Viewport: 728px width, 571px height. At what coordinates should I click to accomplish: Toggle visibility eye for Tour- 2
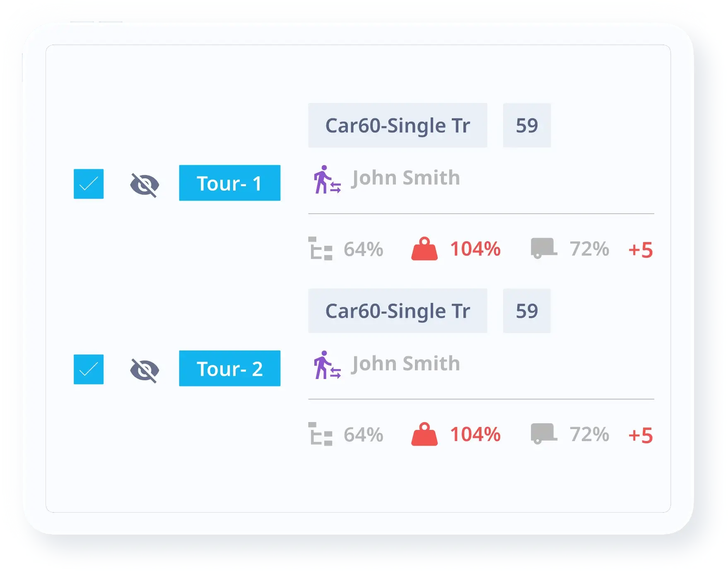tap(145, 370)
